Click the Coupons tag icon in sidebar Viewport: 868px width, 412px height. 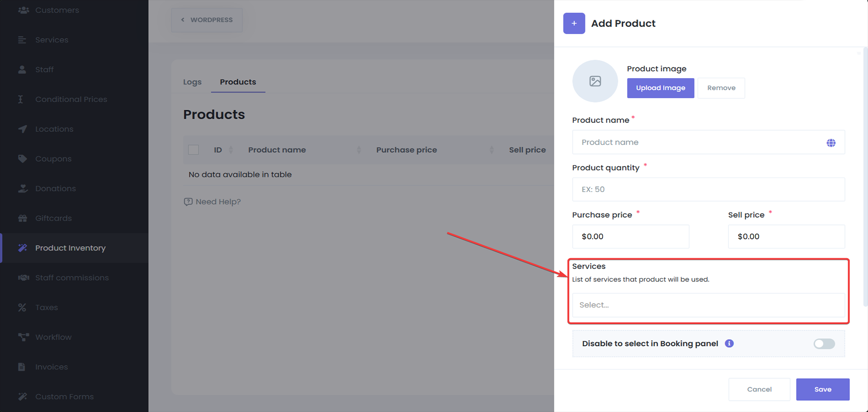pos(23,159)
